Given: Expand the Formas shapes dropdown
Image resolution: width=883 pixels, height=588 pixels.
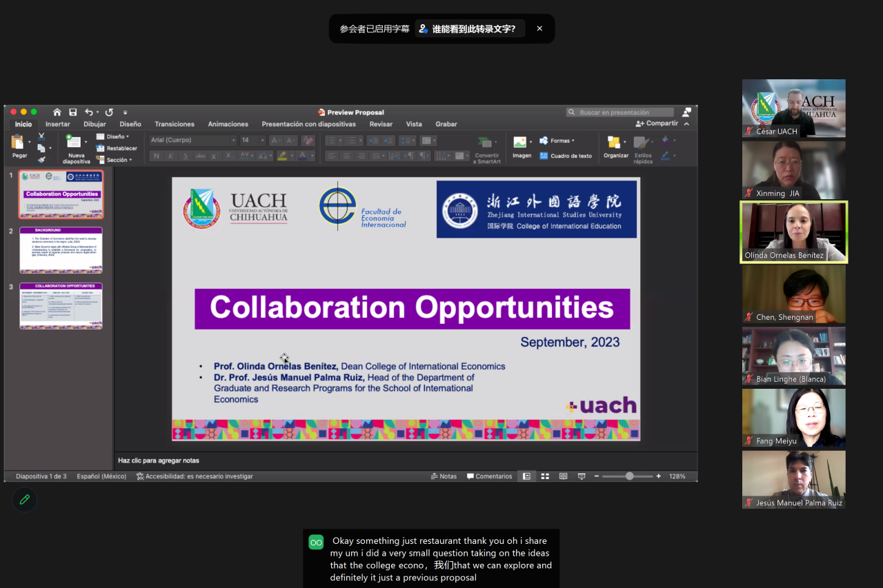Looking at the screenshot, I should pos(573,141).
